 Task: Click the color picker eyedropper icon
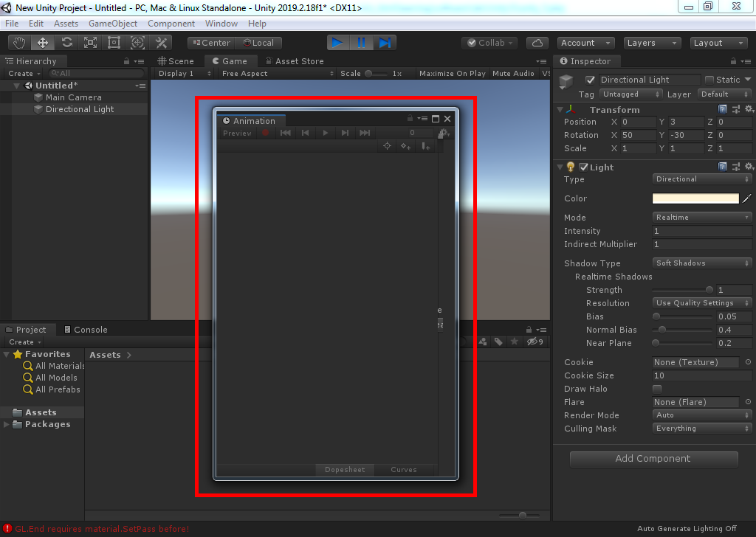(746, 198)
